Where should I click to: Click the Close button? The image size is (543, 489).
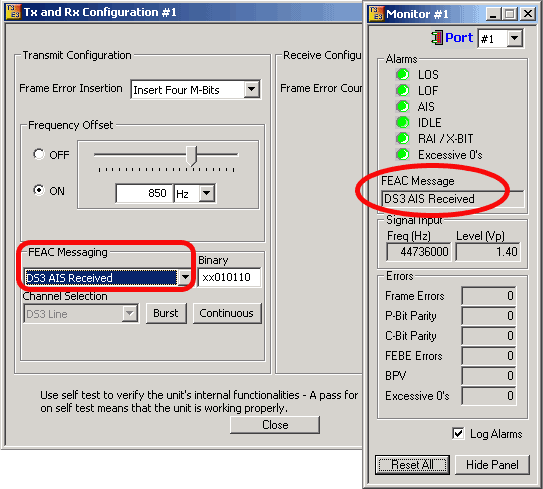pyautogui.click(x=275, y=425)
